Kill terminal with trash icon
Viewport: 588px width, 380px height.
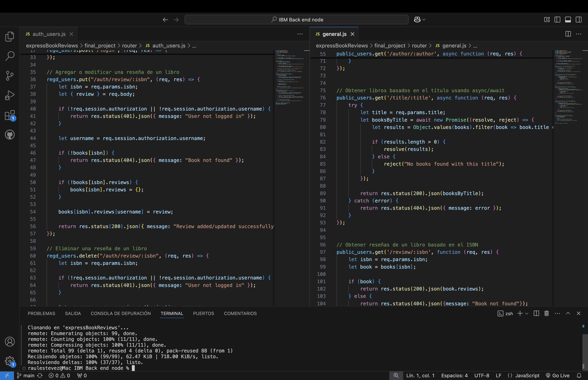click(x=546, y=313)
